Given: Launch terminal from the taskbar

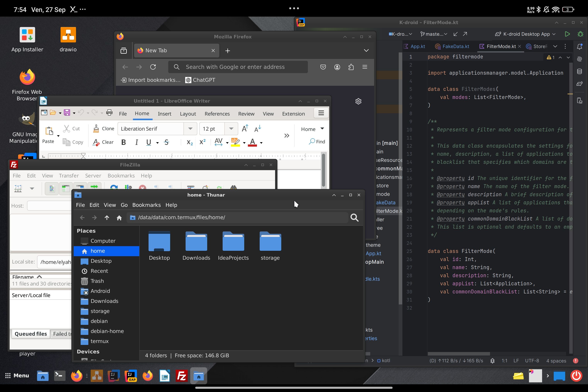Looking at the screenshot, I should [59, 375].
